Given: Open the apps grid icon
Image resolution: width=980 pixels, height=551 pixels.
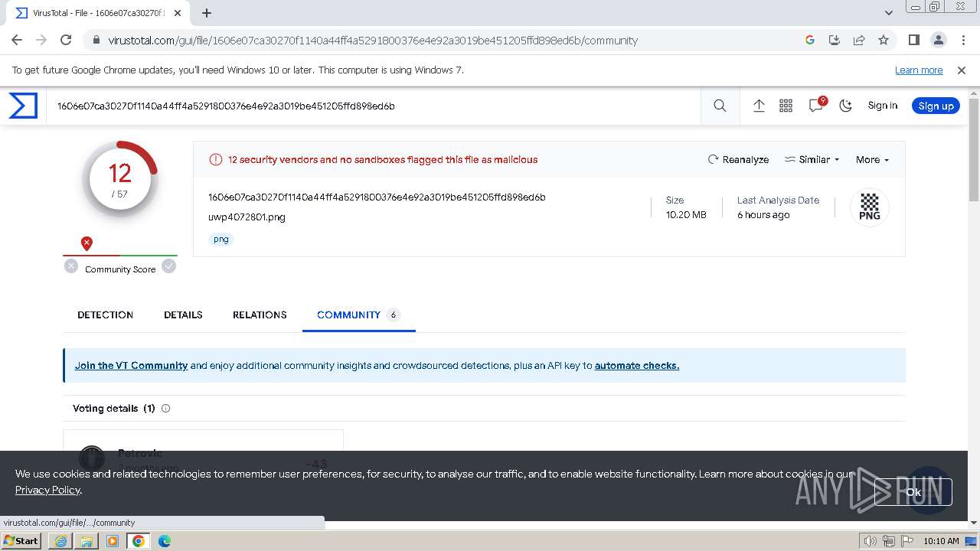Looking at the screenshot, I should (x=786, y=106).
